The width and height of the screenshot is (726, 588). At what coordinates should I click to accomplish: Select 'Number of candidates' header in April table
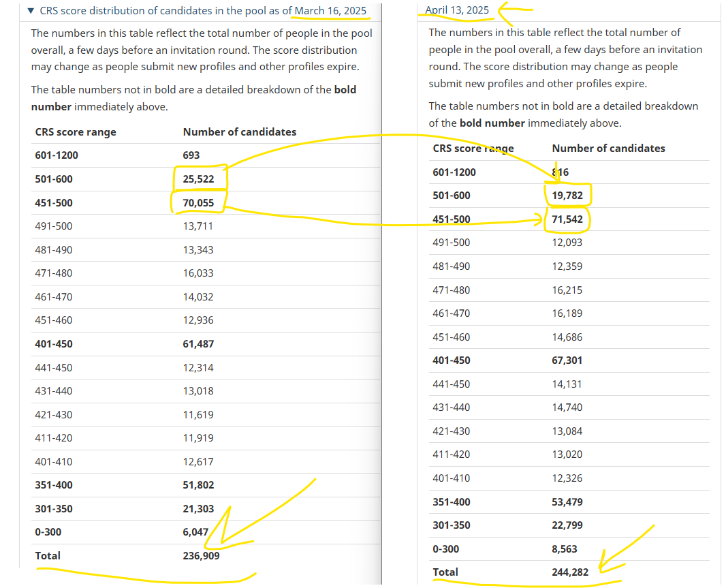click(608, 149)
